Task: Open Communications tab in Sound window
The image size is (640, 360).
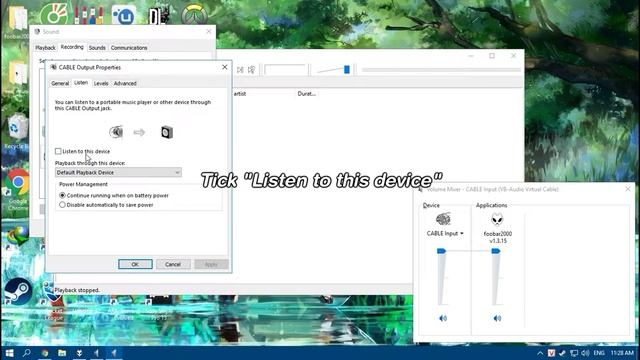Action: (129, 48)
